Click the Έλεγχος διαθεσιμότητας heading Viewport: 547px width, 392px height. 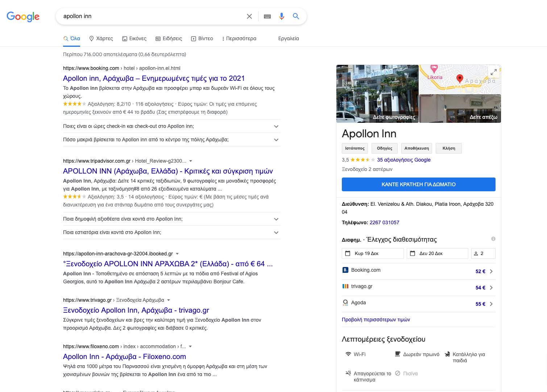click(402, 239)
